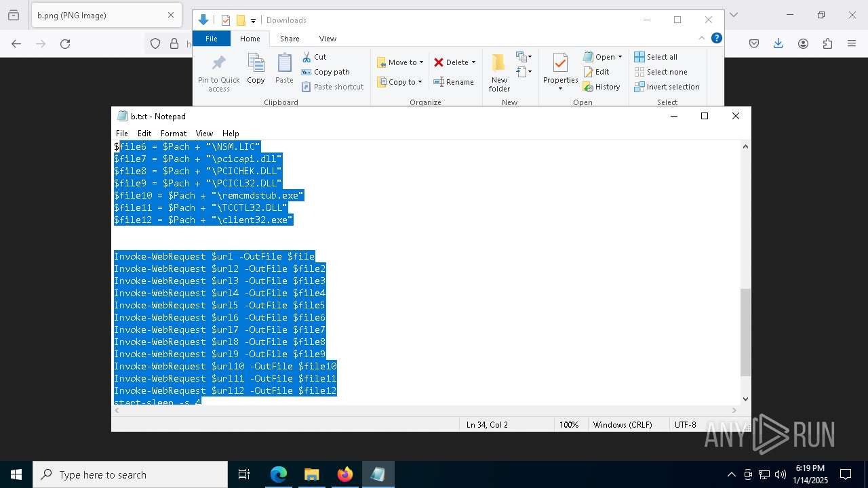Image resolution: width=868 pixels, height=488 pixels.
Task: Open the Firefox account icon
Action: tap(803, 43)
